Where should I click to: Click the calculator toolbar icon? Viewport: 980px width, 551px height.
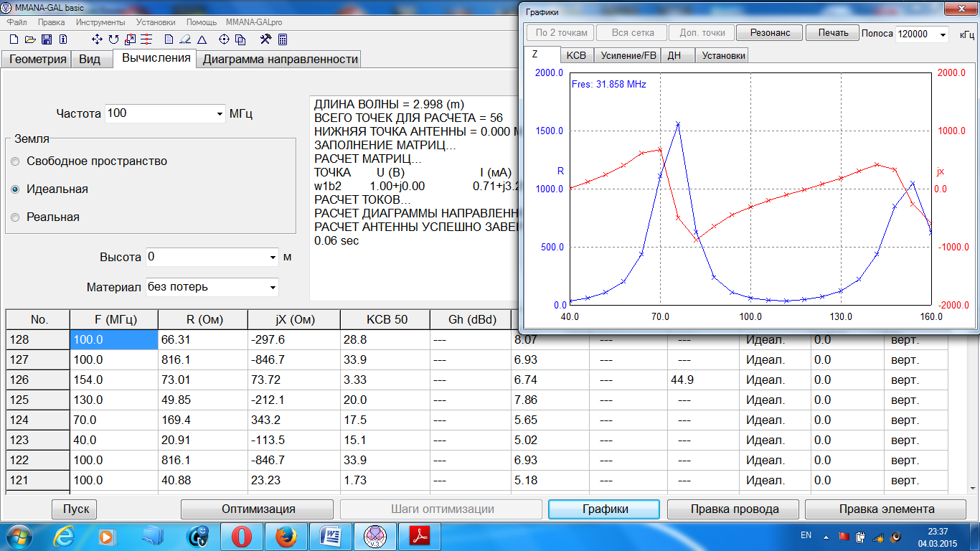click(x=282, y=39)
